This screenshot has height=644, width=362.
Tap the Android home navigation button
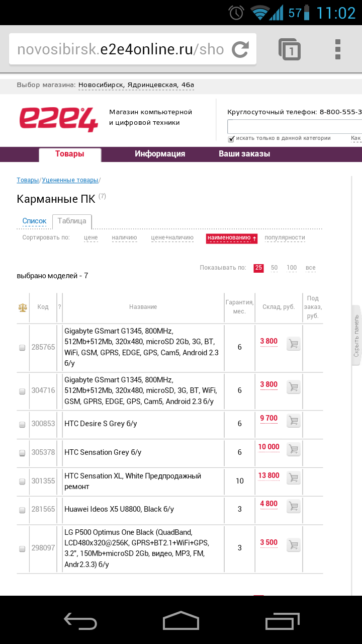tap(181, 620)
